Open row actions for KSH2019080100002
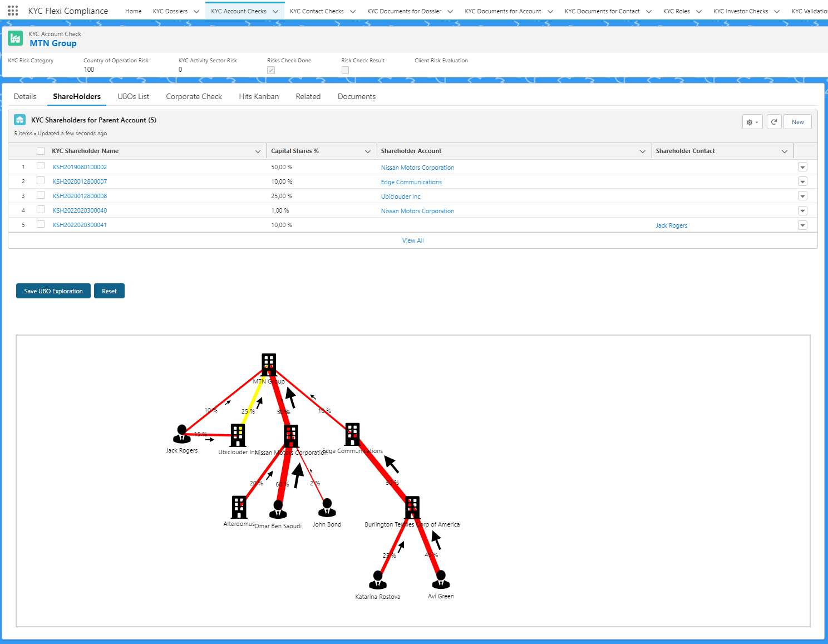 pyautogui.click(x=802, y=167)
